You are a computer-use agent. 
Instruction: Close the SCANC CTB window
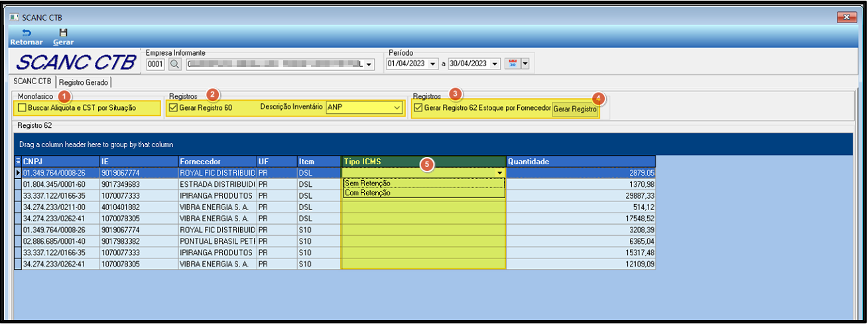tap(847, 17)
